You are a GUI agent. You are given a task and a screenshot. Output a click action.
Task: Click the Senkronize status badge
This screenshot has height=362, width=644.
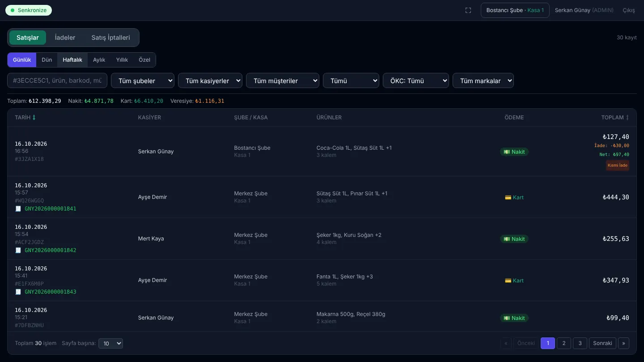point(29,10)
